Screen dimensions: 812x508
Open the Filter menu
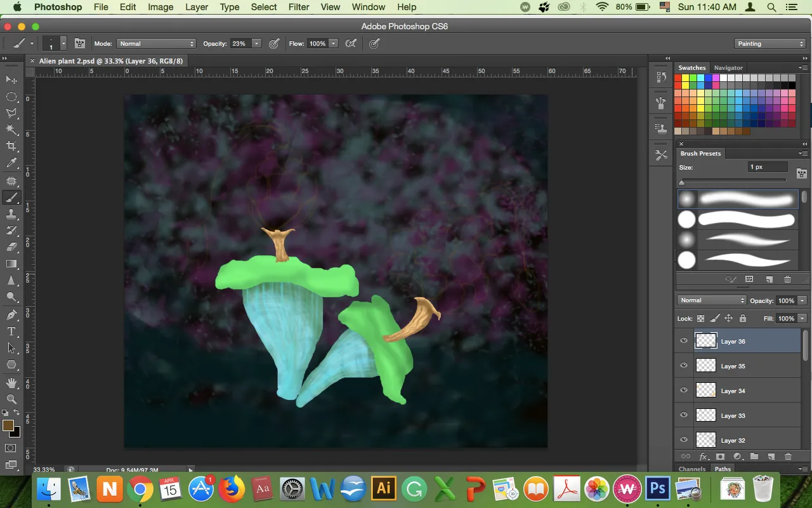pyautogui.click(x=299, y=7)
